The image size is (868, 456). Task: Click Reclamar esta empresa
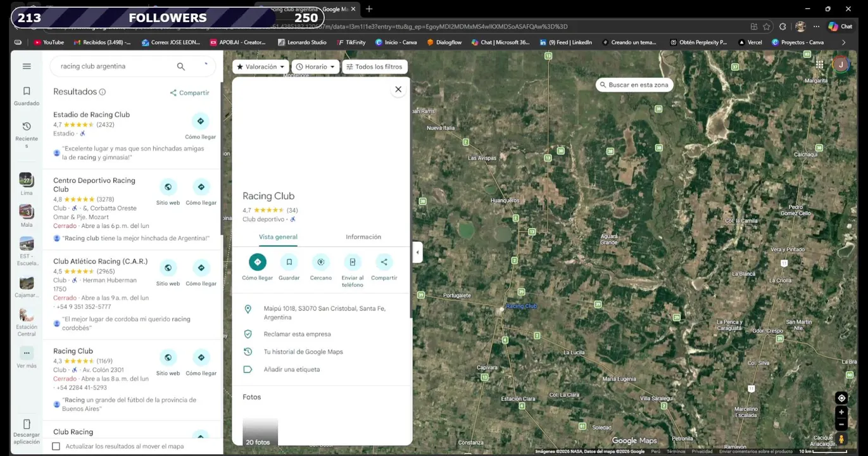pyautogui.click(x=322, y=334)
